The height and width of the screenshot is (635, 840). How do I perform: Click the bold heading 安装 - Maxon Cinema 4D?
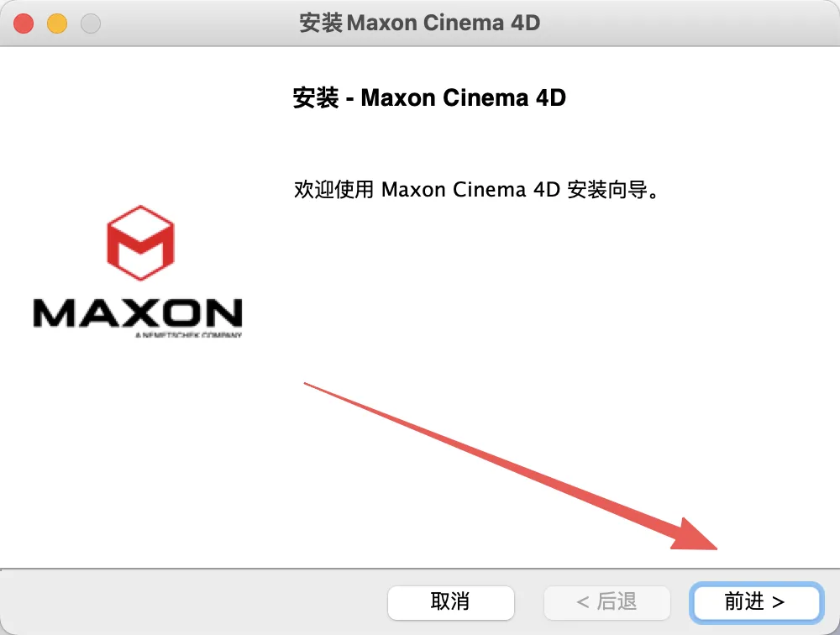(429, 98)
